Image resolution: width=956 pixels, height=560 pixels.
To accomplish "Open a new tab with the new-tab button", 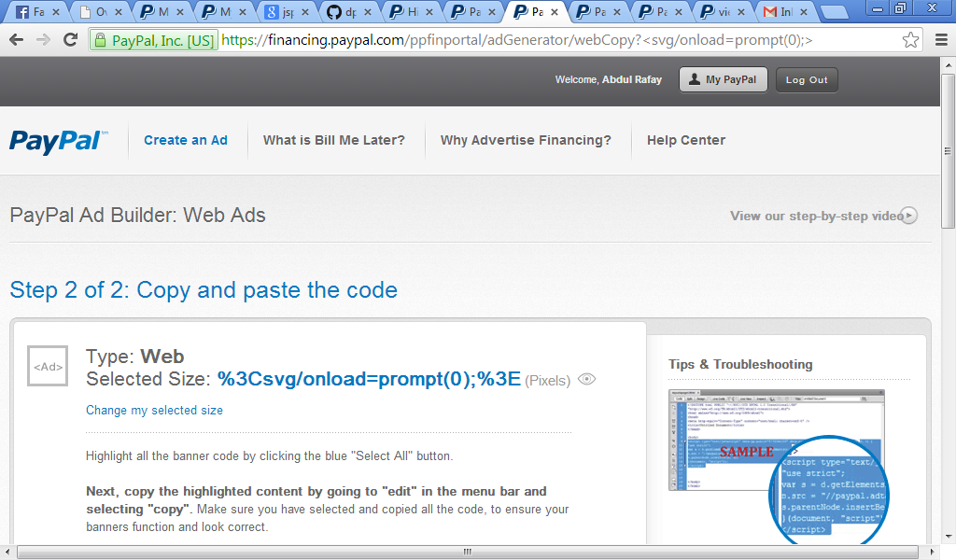I will coord(834,12).
